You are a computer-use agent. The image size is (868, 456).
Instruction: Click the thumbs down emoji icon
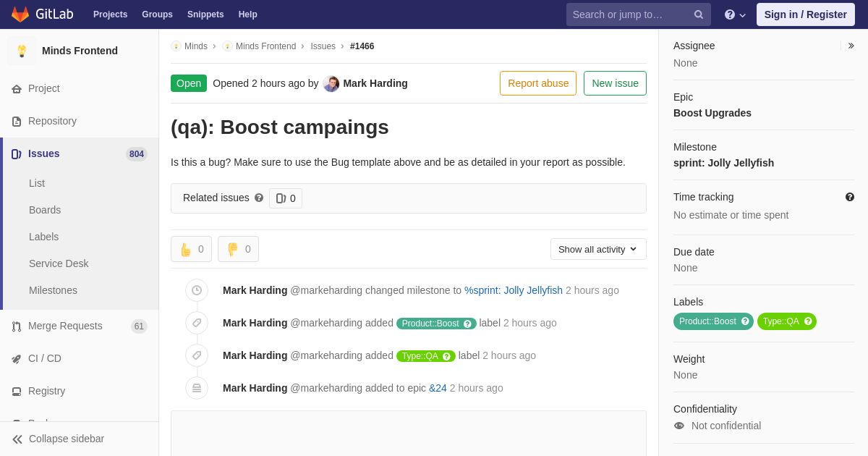pyautogui.click(x=232, y=249)
